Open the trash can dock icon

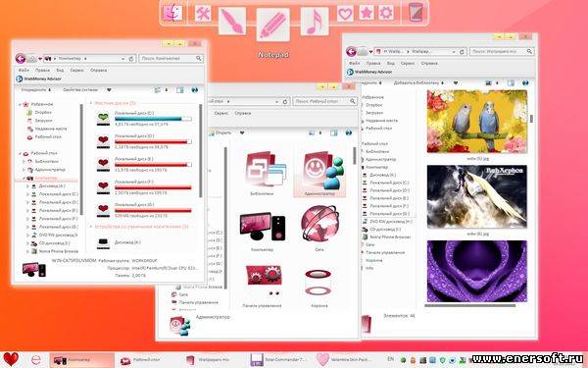416,13
